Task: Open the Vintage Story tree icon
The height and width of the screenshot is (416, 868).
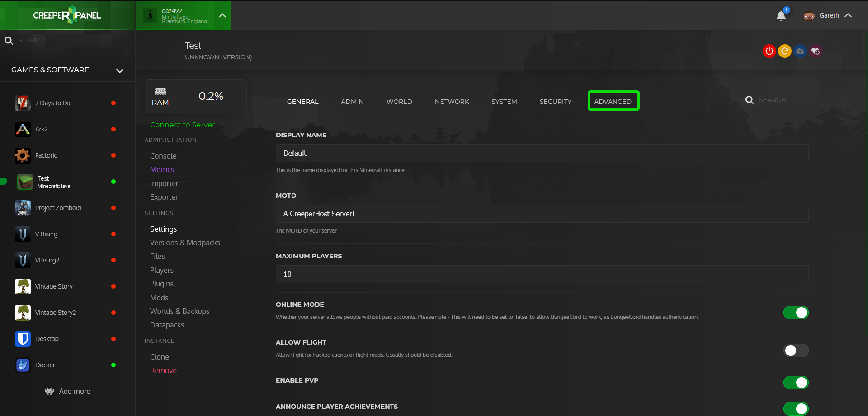Action: pyautogui.click(x=23, y=286)
